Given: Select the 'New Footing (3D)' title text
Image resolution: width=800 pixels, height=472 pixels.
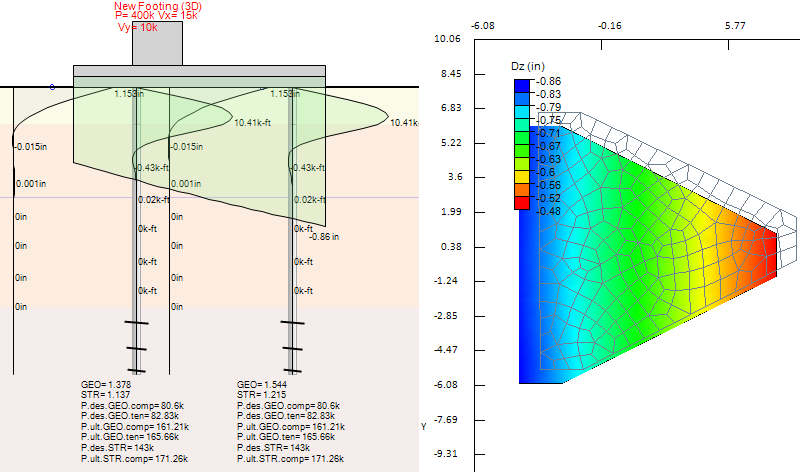Looking at the screenshot, I should coord(158,6).
